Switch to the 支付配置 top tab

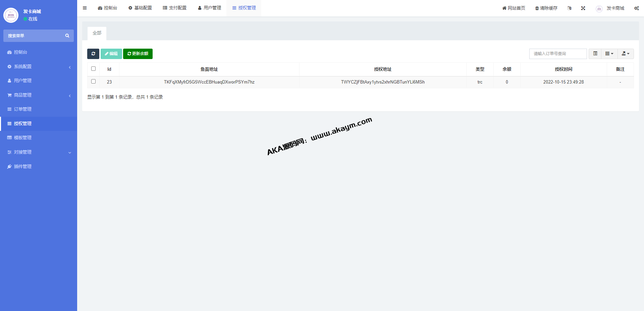click(x=174, y=8)
